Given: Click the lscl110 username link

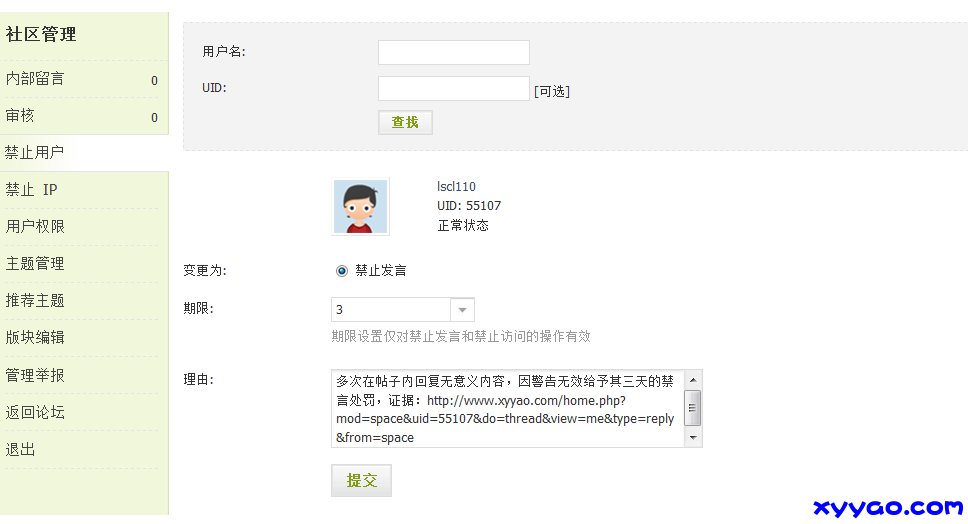Looking at the screenshot, I should pyautogui.click(x=456, y=187).
